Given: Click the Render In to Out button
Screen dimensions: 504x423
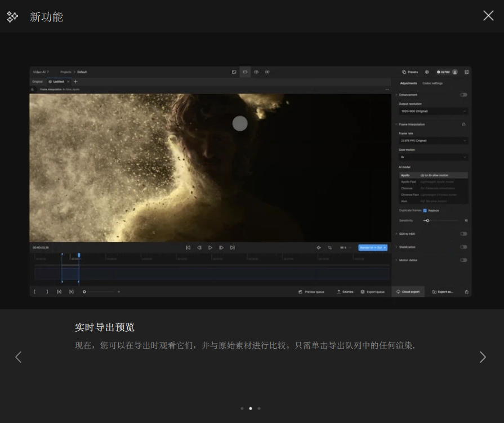Looking at the screenshot, I should [x=372, y=247].
